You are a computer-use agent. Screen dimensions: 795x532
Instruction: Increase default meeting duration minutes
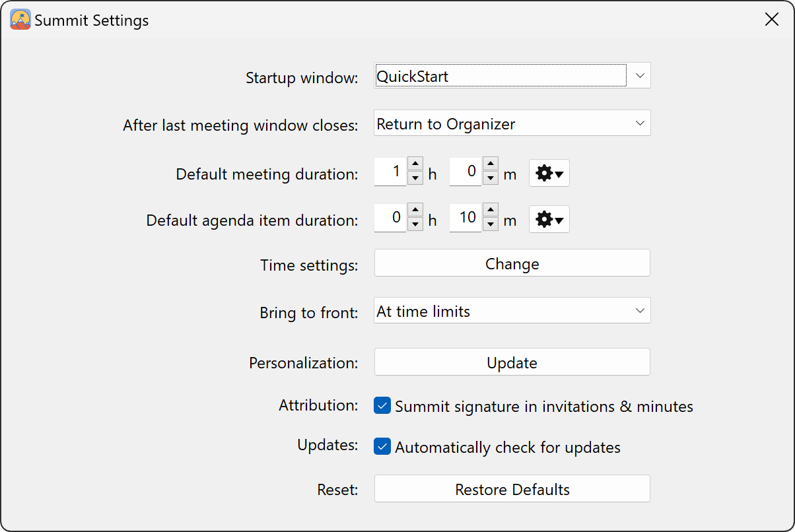pyautogui.click(x=490, y=164)
